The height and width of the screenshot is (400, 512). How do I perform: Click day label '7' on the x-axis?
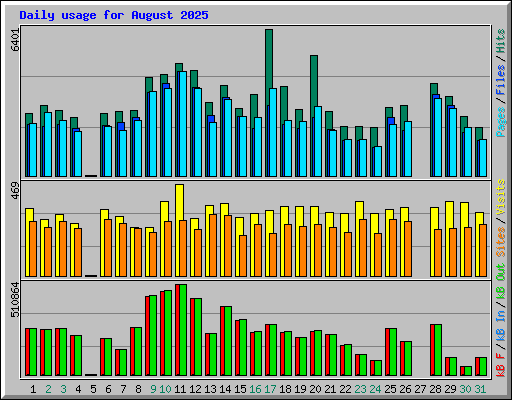point(123,389)
